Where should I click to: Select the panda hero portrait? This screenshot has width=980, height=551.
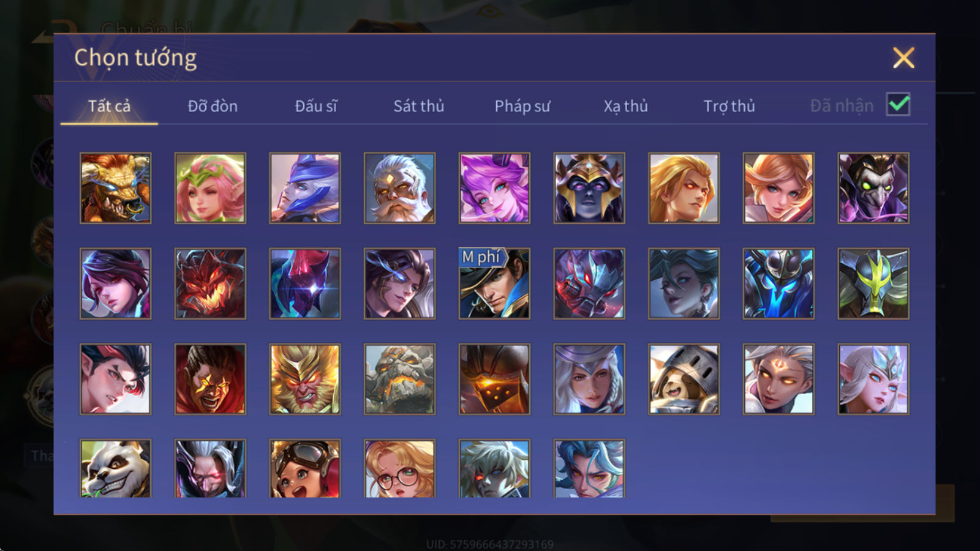115,468
